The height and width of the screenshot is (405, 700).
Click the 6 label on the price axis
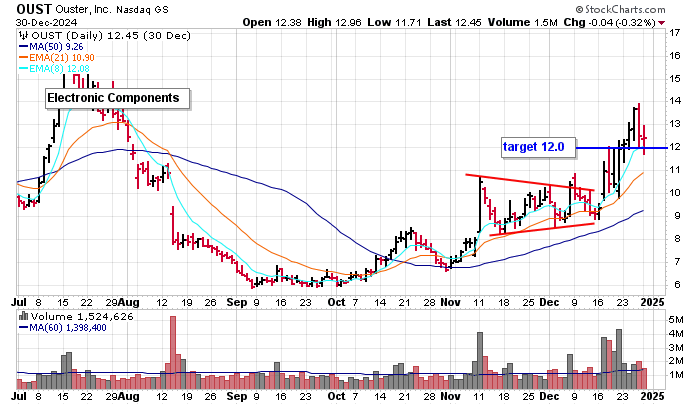(x=677, y=284)
